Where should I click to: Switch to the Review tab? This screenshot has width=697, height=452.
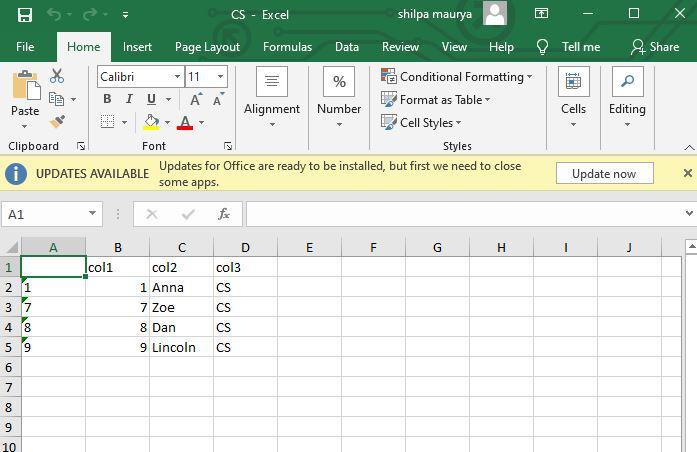point(401,47)
